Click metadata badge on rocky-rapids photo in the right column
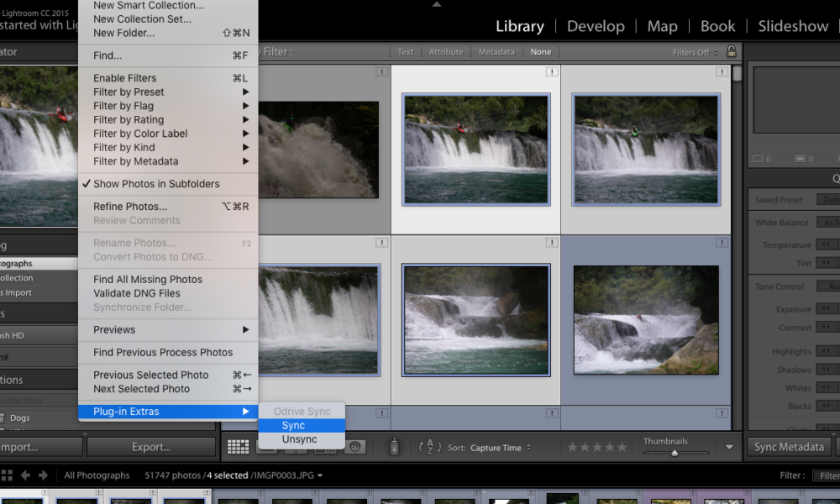 click(722, 243)
